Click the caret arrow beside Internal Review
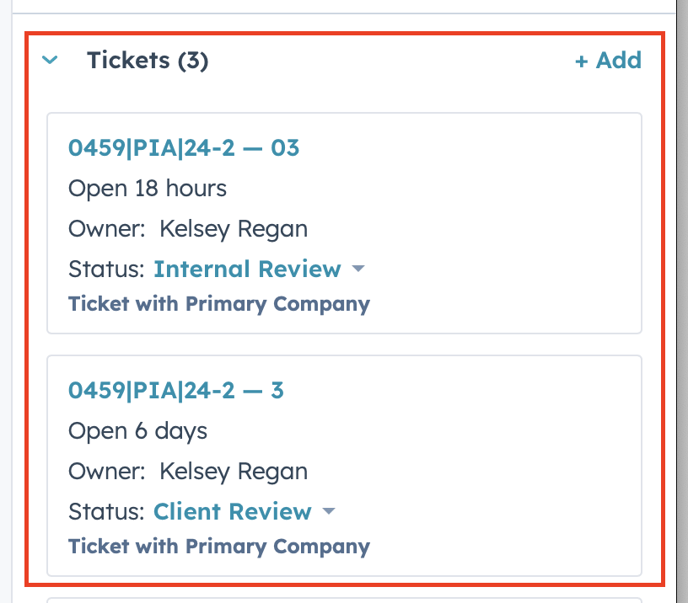 click(x=359, y=270)
